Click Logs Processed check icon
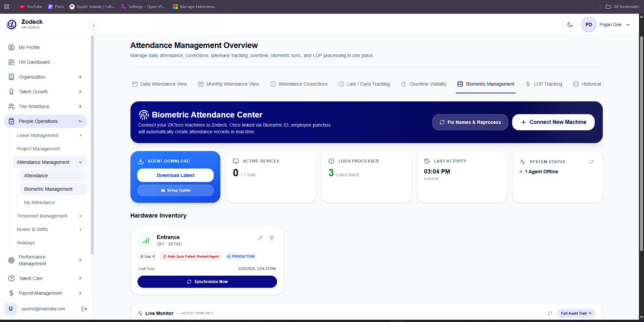The width and height of the screenshot is (644, 322). click(x=331, y=161)
